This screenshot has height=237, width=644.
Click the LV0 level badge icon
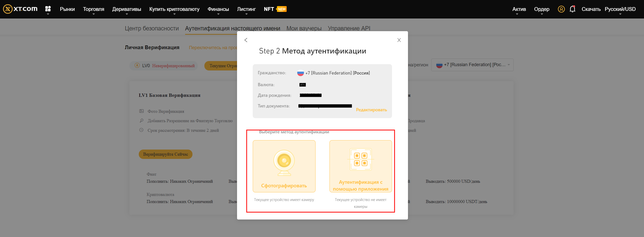pyautogui.click(x=137, y=65)
